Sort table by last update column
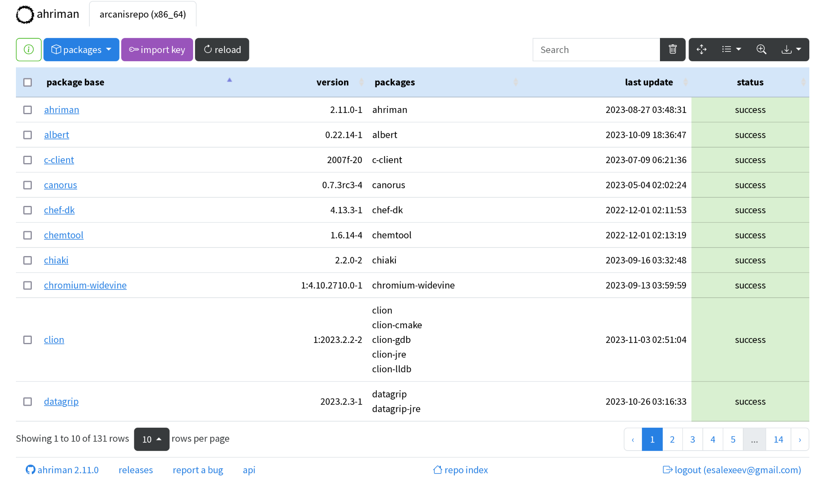 click(649, 82)
